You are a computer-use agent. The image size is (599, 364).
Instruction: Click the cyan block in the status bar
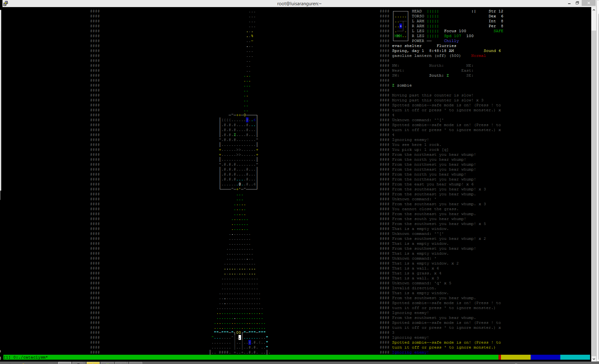click(x=575, y=357)
